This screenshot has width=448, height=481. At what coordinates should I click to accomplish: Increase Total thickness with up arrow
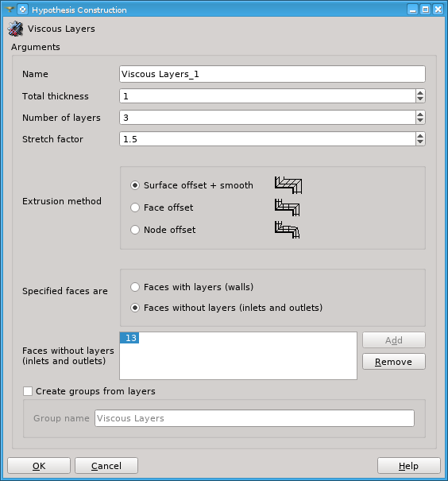420,93
